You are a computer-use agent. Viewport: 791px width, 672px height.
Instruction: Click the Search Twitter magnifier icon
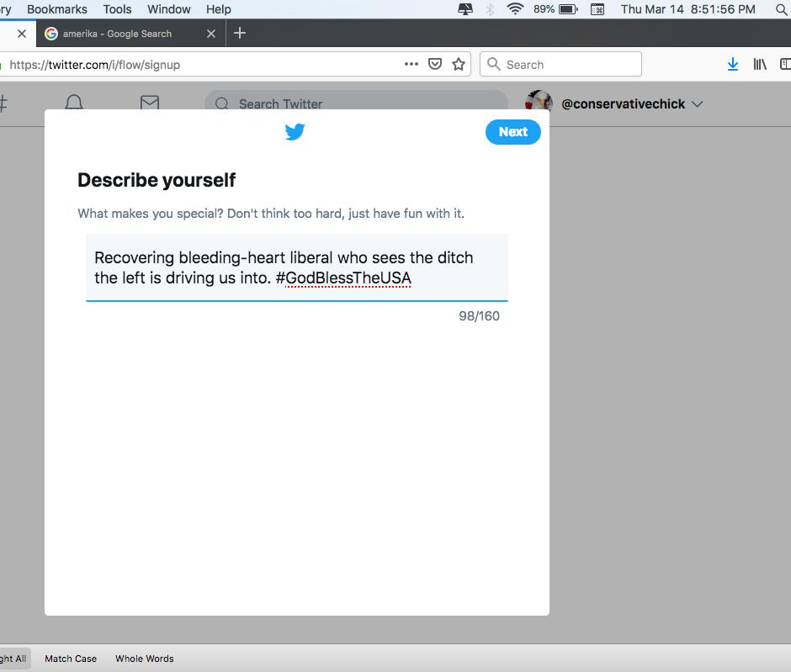click(x=221, y=103)
